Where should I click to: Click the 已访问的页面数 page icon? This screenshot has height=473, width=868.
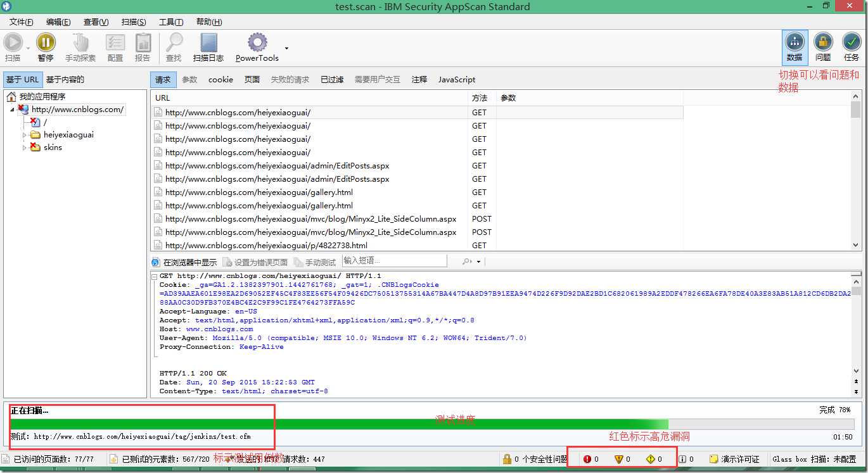6,459
